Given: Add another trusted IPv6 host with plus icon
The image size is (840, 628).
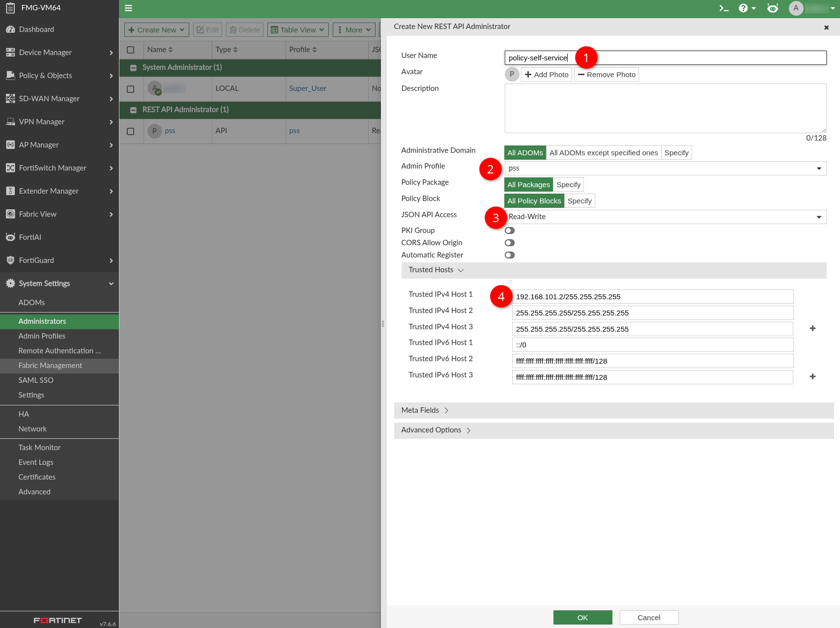Looking at the screenshot, I should (x=812, y=376).
